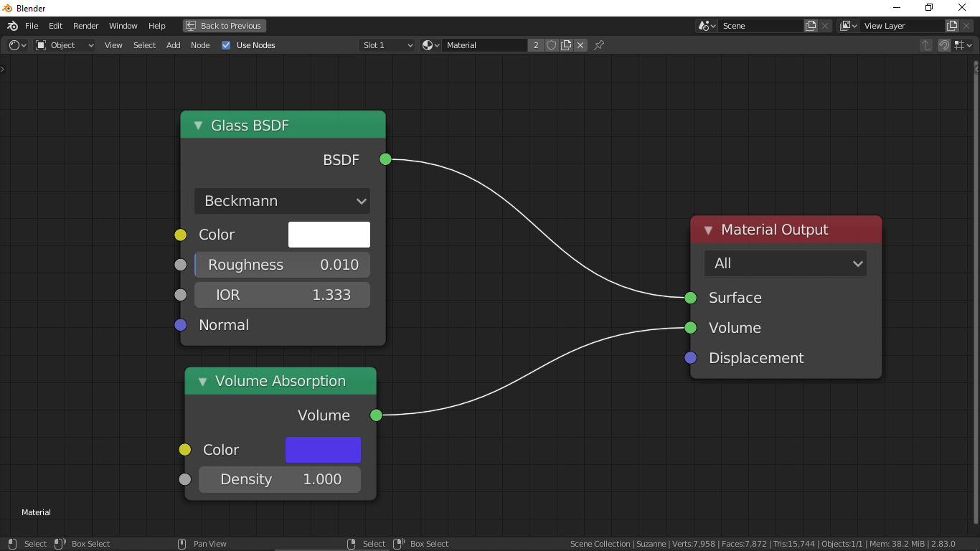Viewport: 980px width, 551px height.
Task: Remove view layer with X icon
Action: point(966,26)
